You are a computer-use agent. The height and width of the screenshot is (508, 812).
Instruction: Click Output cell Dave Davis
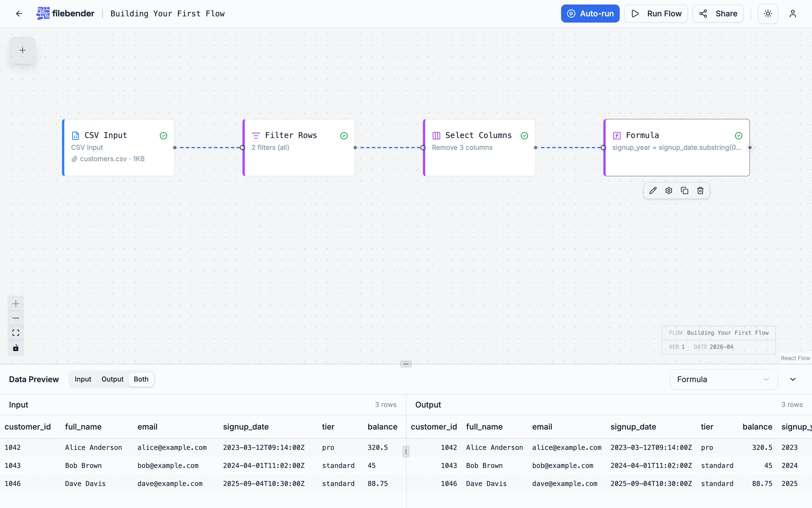486,484
